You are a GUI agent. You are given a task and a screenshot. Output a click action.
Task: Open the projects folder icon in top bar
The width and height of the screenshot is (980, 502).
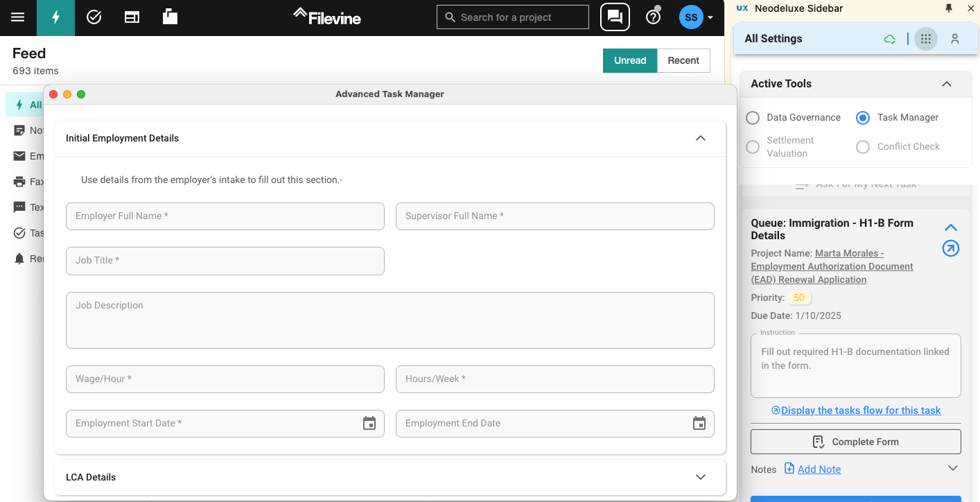click(170, 17)
